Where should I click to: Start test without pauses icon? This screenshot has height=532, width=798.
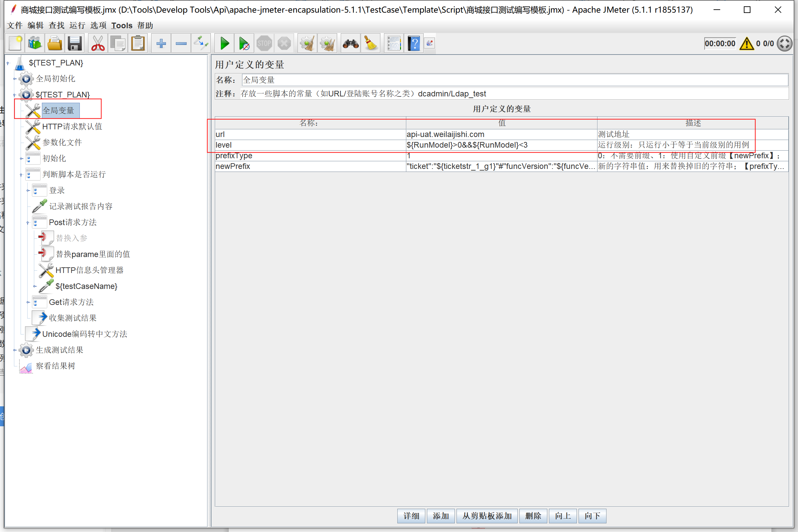coord(244,44)
